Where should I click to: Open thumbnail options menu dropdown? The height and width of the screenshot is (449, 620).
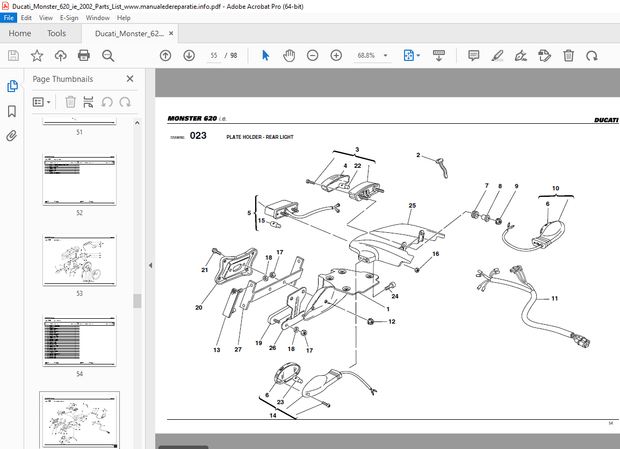coord(42,102)
